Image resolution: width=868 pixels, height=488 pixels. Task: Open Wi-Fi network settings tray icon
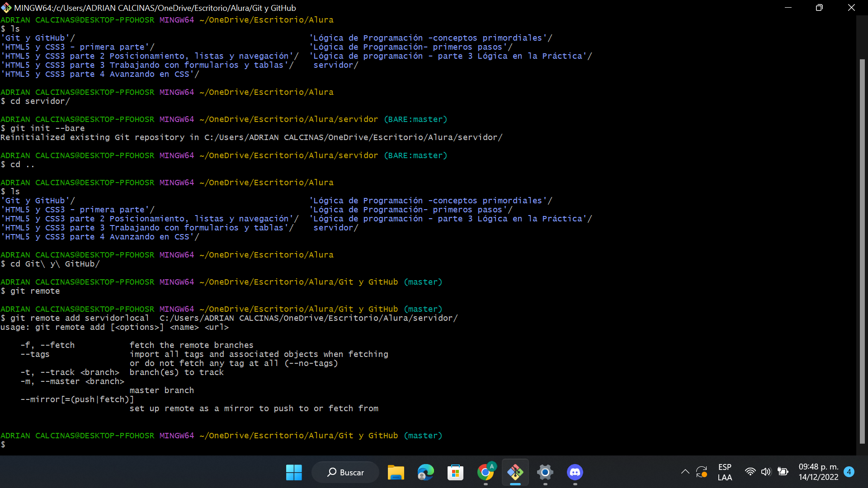tap(750, 472)
